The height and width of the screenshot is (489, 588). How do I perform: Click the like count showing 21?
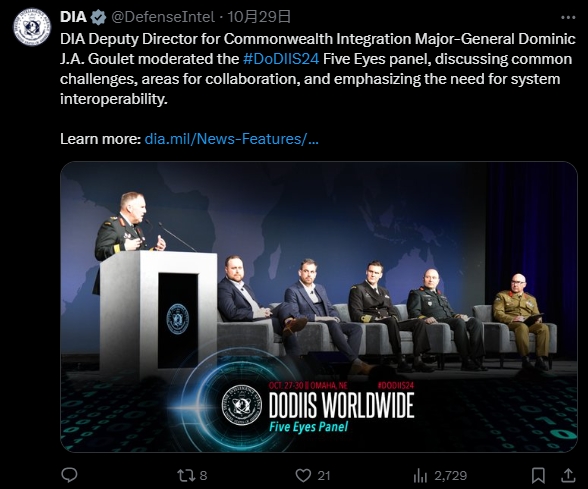tap(324, 476)
